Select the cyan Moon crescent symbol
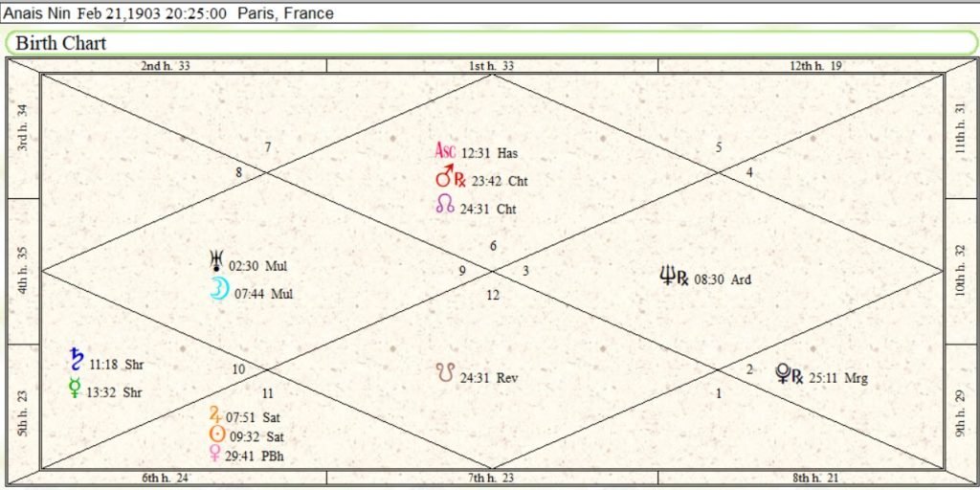Viewport: 980px width, 490px height. pyautogui.click(x=219, y=290)
